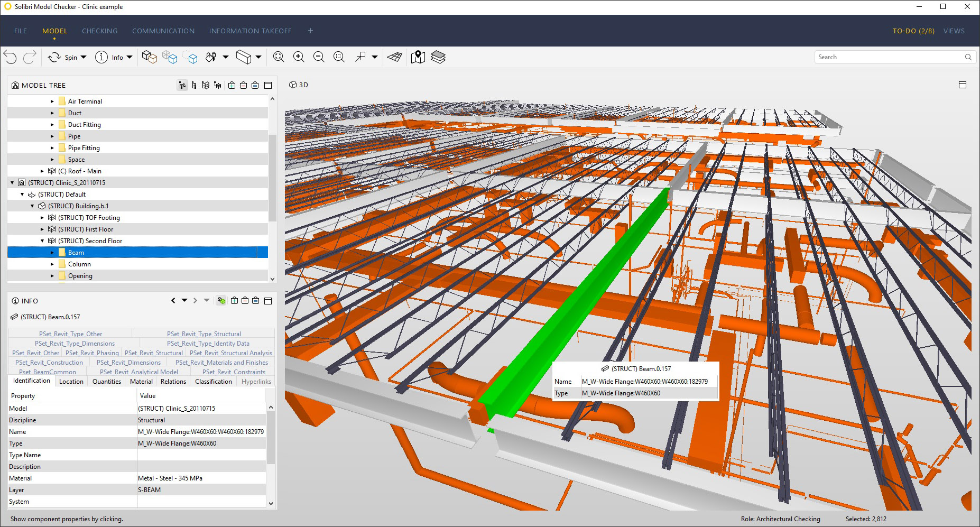Open the TO-DO (2/8) list
Image resolution: width=980 pixels, height=527 pixels.
tap(913, 31)
